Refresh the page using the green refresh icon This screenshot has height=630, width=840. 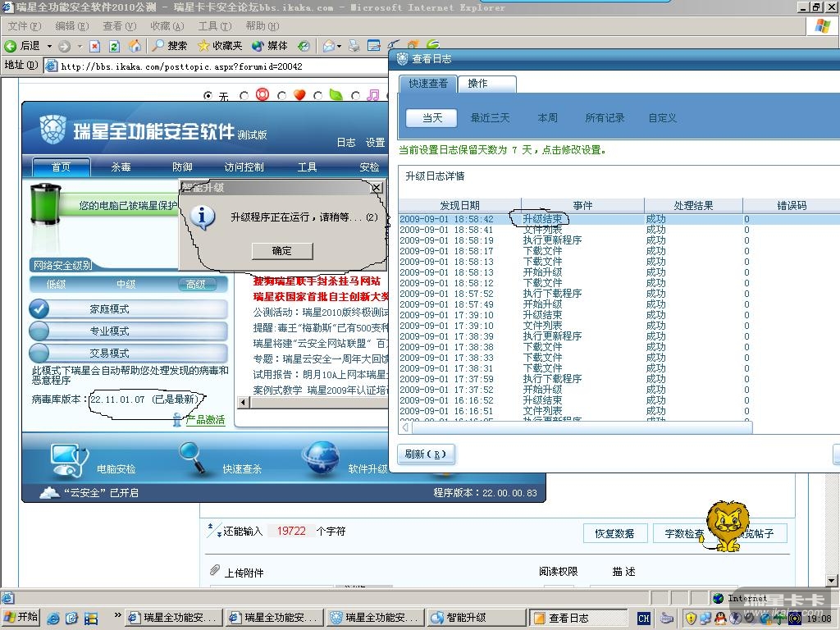(114, 46)
